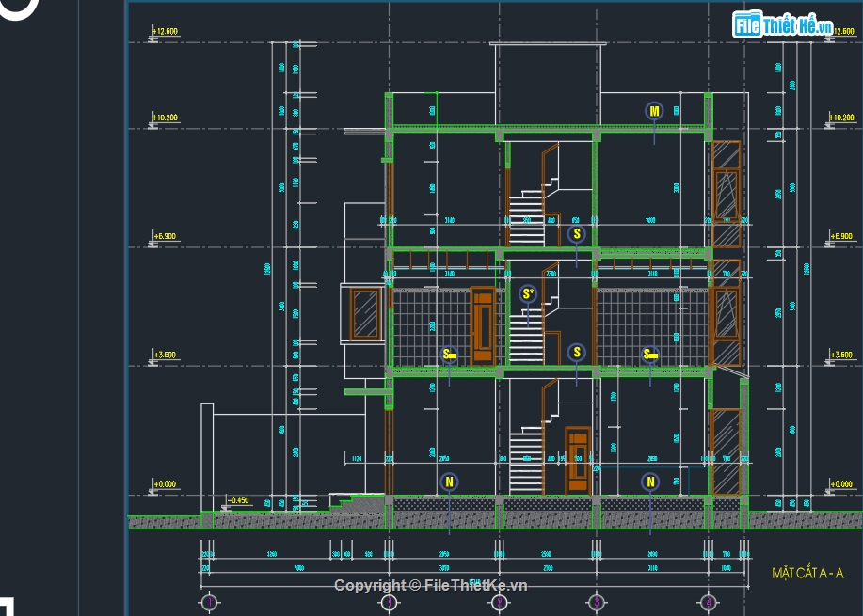Select the S marker on third floor slab
Screen dimensions: 863x616
[577, 234]
